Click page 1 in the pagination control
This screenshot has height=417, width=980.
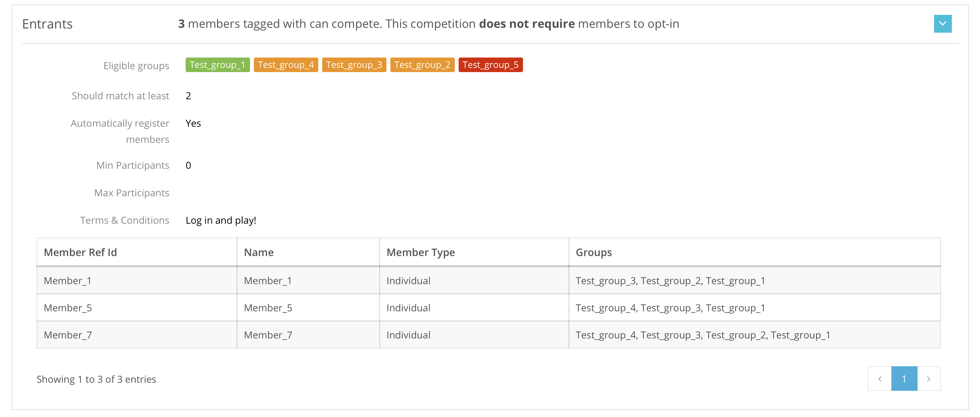[904, 379]
